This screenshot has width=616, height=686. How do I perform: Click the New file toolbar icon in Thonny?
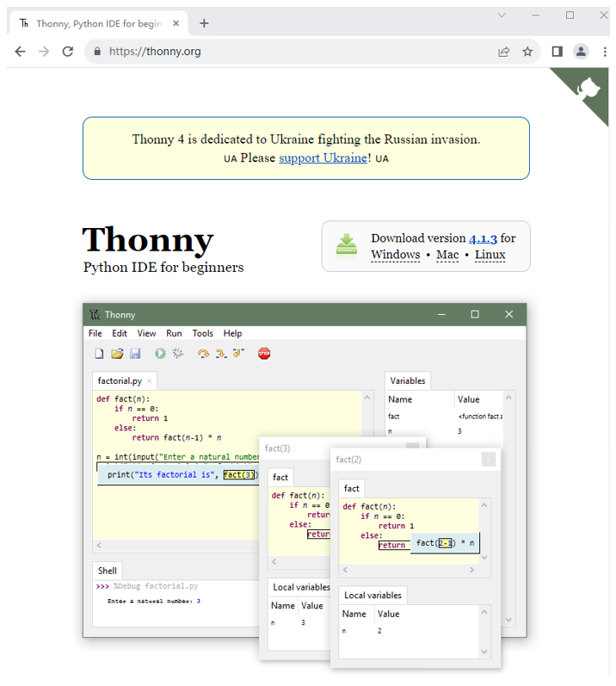[99, 354]
